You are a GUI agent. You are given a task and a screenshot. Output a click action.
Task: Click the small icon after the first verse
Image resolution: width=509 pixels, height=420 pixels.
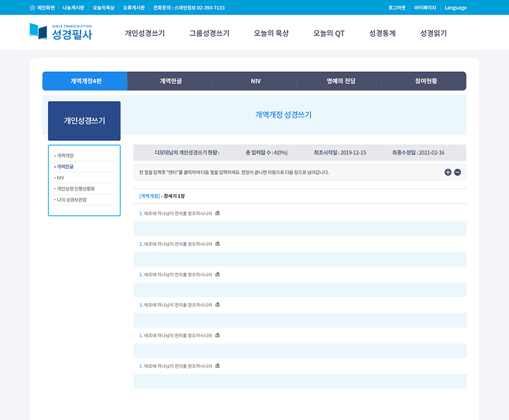point(217,213)
